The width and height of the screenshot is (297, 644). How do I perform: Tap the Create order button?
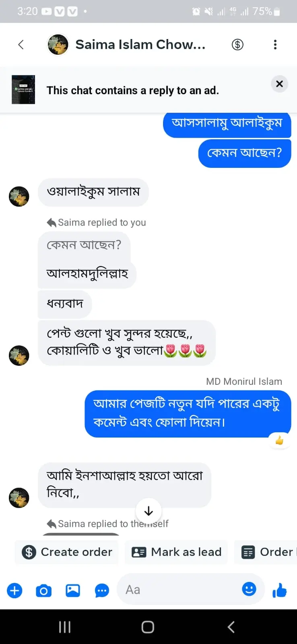67,552
